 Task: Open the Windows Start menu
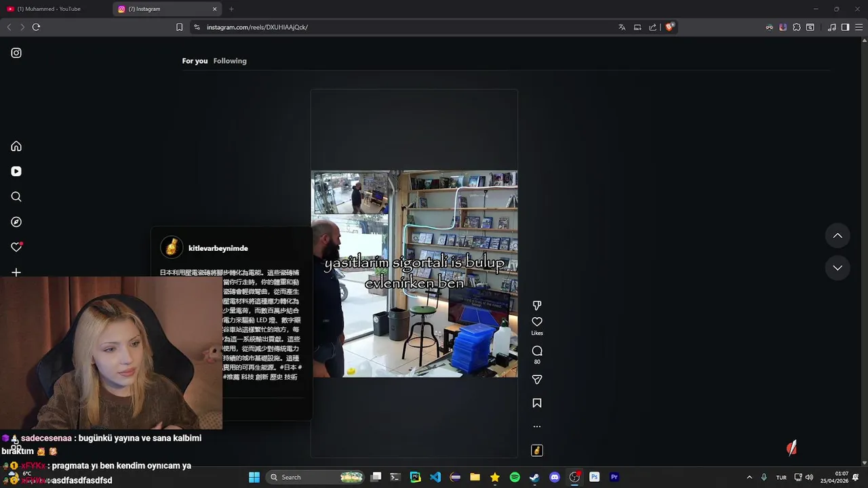tap(254, 477)
